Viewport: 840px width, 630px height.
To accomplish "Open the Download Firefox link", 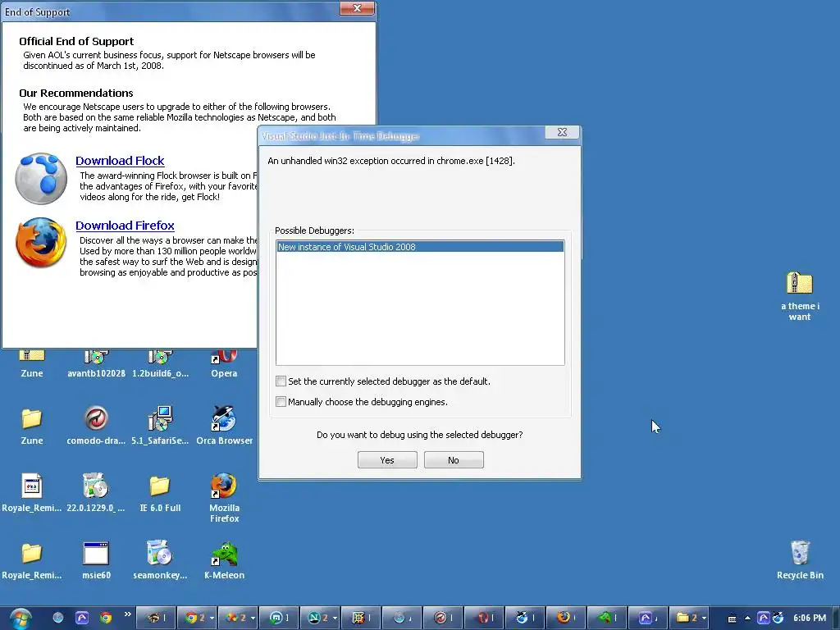I will [125, 226].
